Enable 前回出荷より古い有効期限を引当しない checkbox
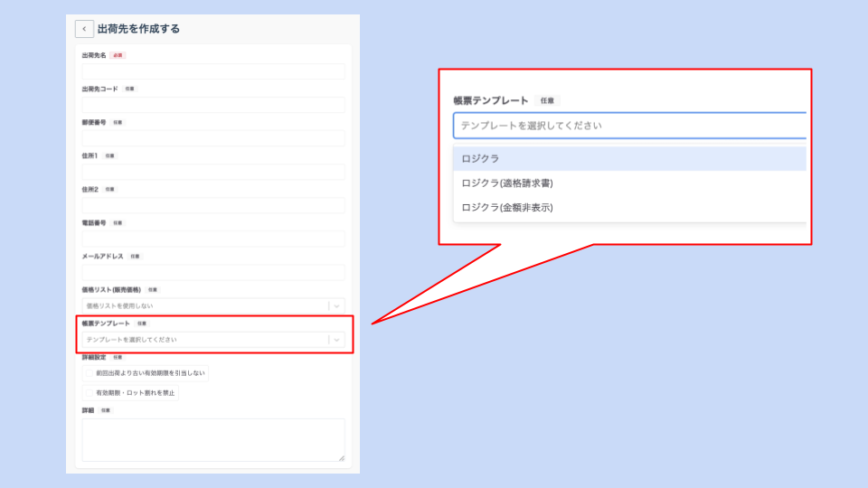Image resolution: width=868 pixels, height=488 pixels. [90, 373]
